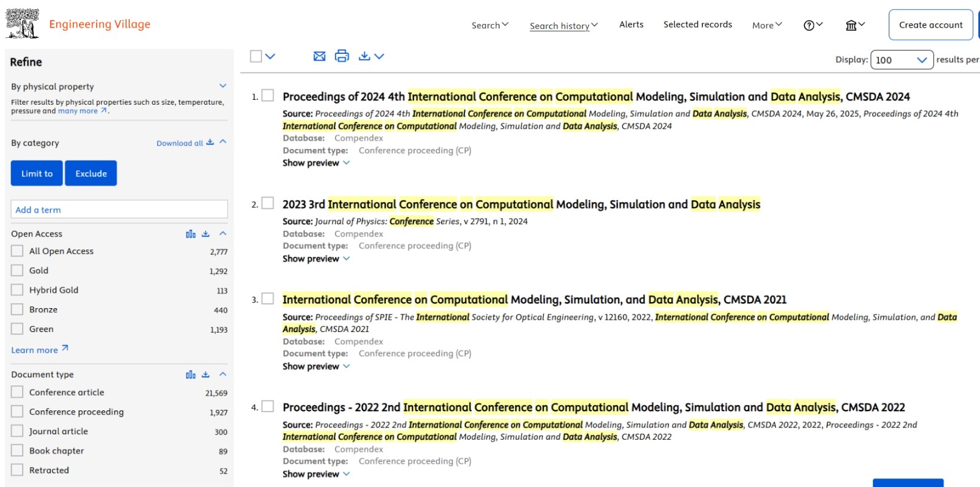
Task: Collapse the Document type facet
Action: 223,374
